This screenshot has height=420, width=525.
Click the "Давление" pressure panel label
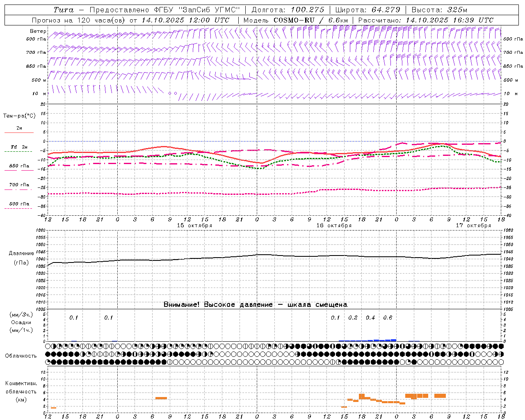coord(21,253)
